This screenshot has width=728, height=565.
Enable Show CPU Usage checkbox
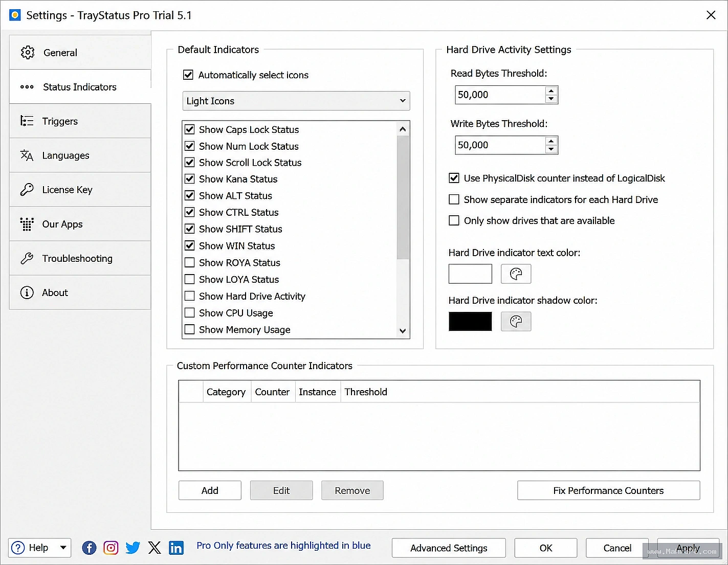(x=190, y=313)
